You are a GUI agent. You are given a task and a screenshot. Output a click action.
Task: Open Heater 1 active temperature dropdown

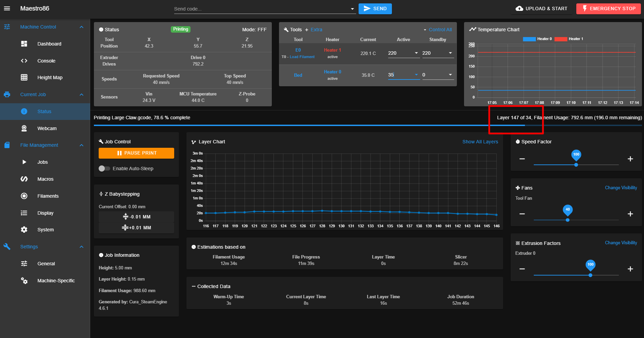416,53
